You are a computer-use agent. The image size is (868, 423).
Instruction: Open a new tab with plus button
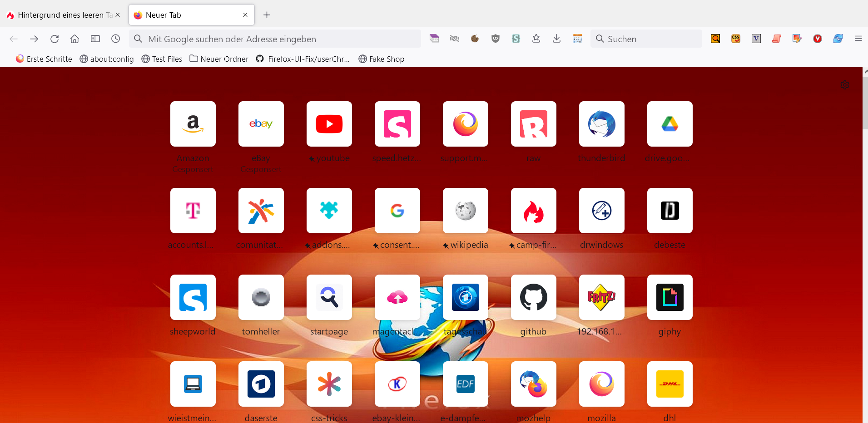coord(267,15)
